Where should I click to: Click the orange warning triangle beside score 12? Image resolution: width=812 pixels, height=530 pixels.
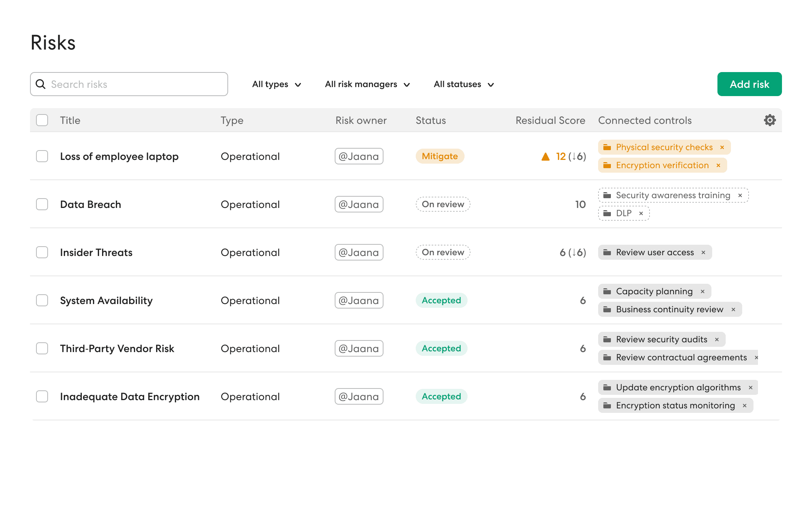(546, 157)
